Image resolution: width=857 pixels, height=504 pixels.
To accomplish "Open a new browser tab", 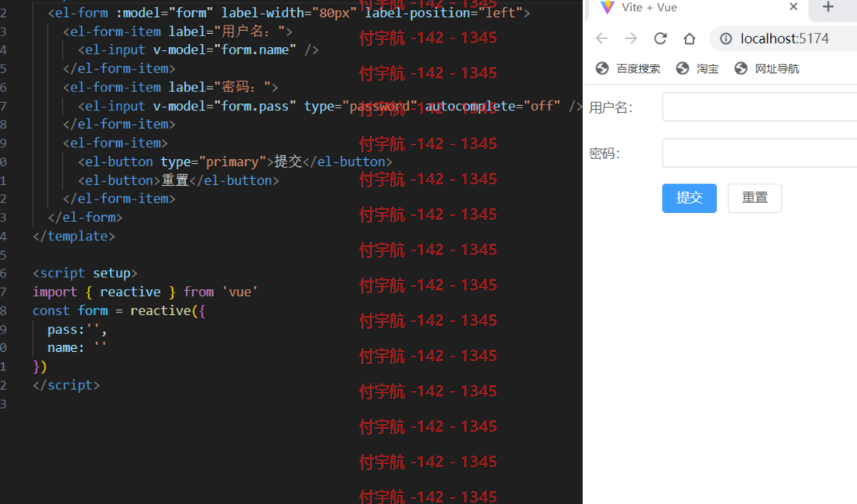I will click(828, 7).
